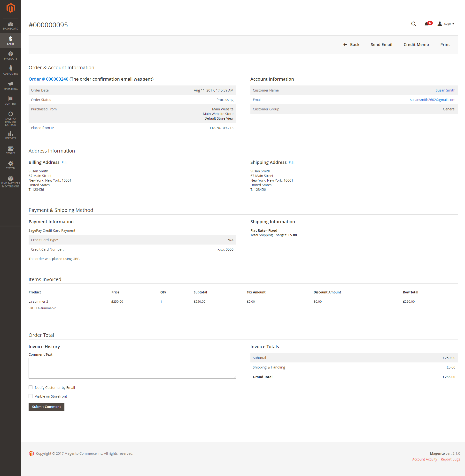Open the Stores section
Viewport: 465px width, 476px height.
[10, 150]
